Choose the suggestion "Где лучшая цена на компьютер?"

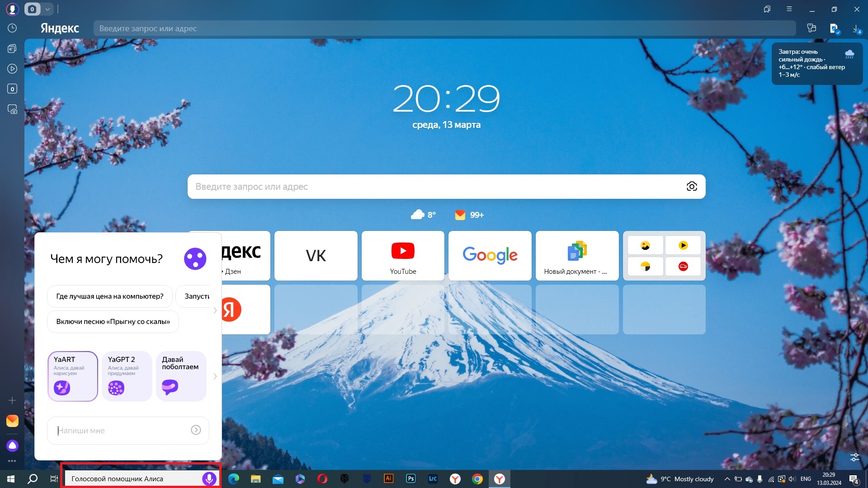coord(110,296)
